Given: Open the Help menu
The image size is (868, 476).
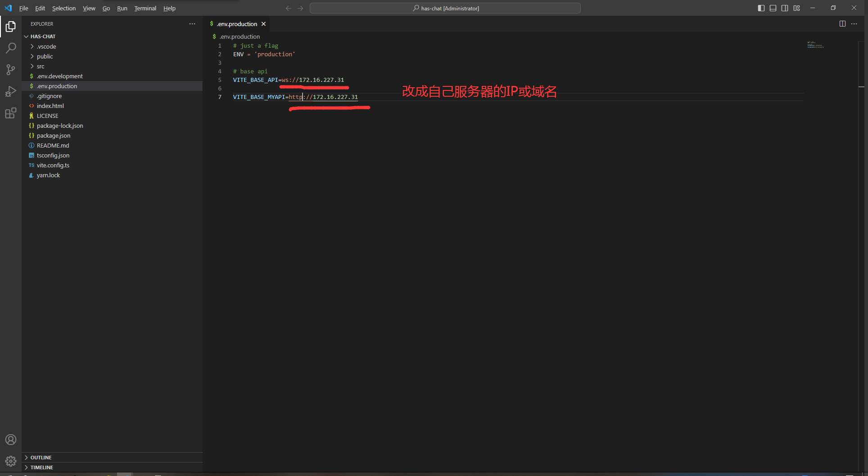Looking at the screenshot, I should point(169,8).
